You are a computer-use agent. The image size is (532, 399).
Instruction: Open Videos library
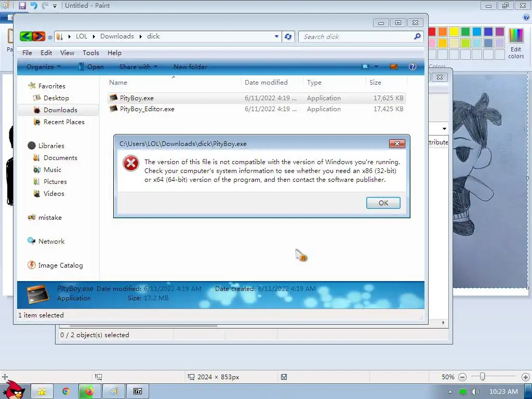coord(54,193)
